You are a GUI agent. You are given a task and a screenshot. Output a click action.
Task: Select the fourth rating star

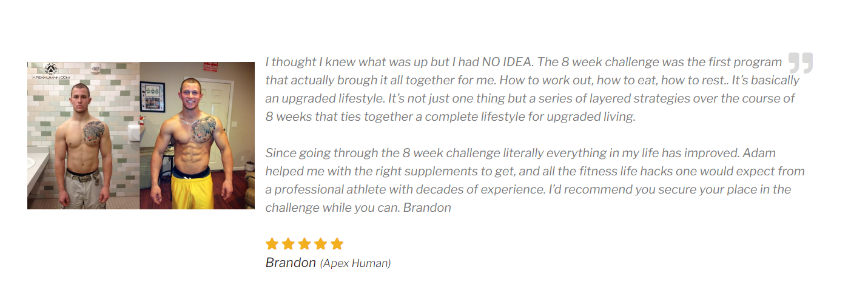321,244
